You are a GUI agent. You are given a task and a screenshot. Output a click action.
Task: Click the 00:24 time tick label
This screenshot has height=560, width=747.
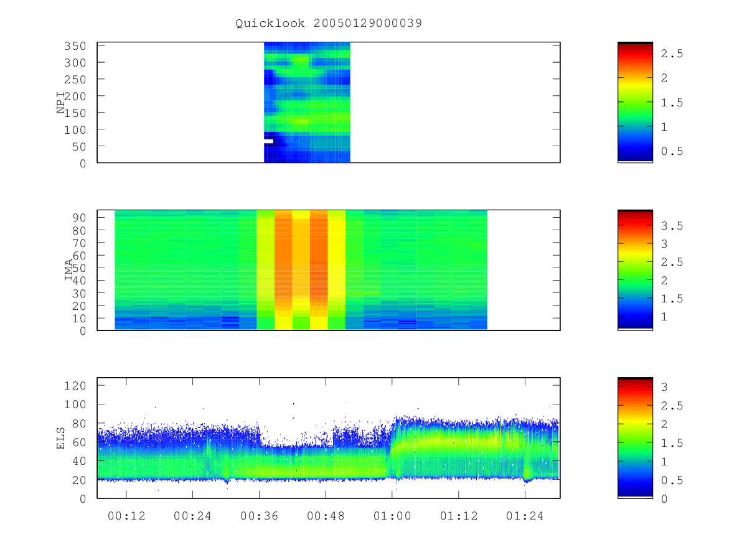[x=193, y=516]
